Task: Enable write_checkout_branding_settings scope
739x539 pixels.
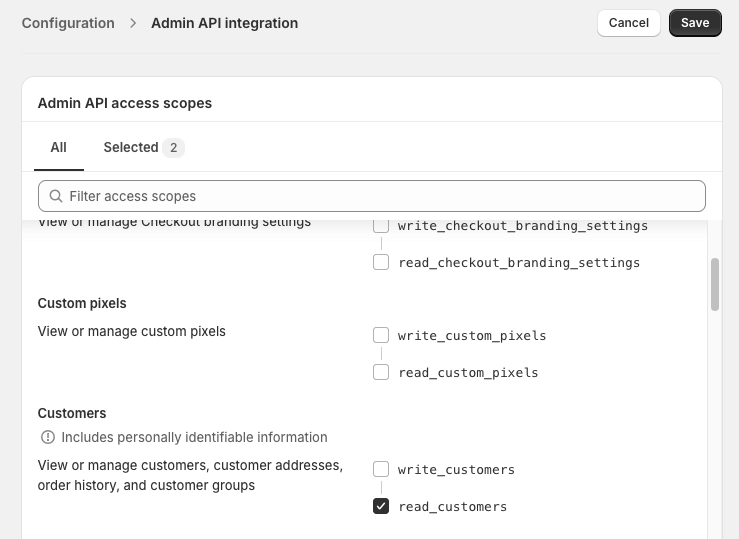Action: (x=381, y=226)
